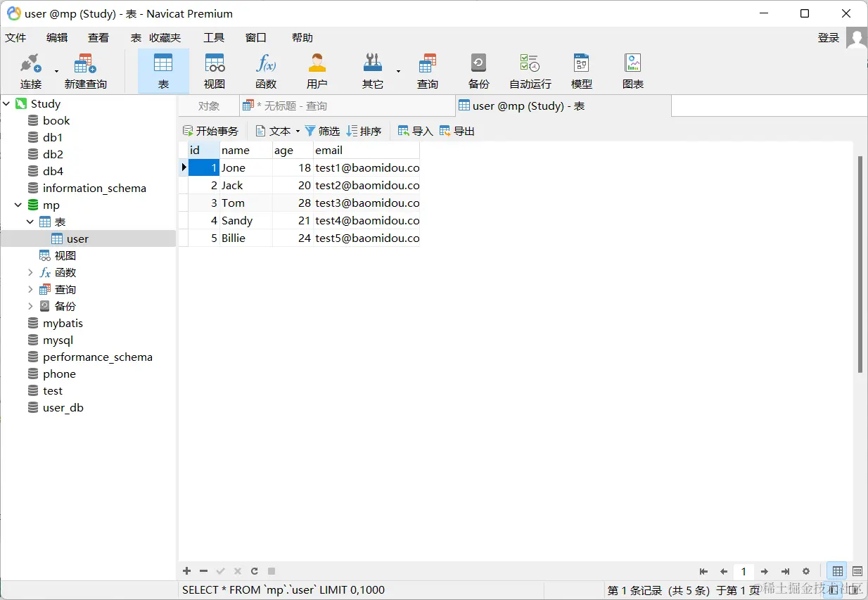Click the user avatar icon
868x600 pixels.
point(856,38)
